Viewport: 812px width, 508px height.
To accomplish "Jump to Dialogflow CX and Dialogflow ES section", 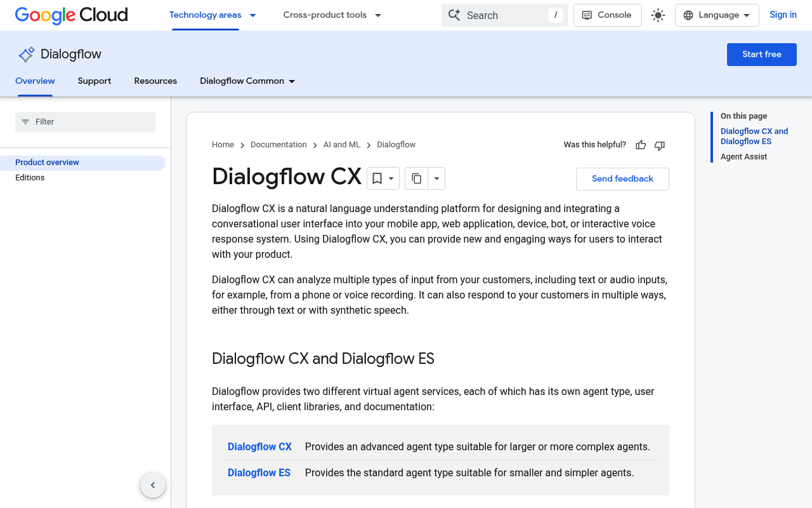I will pyautogui.click(x=754, y=137).
